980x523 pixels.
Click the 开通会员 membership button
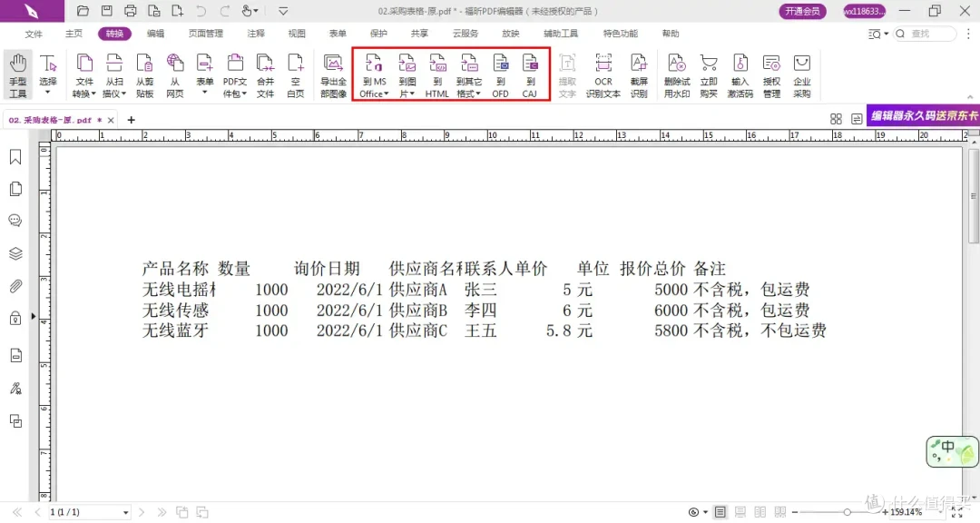tap(802, 11)
